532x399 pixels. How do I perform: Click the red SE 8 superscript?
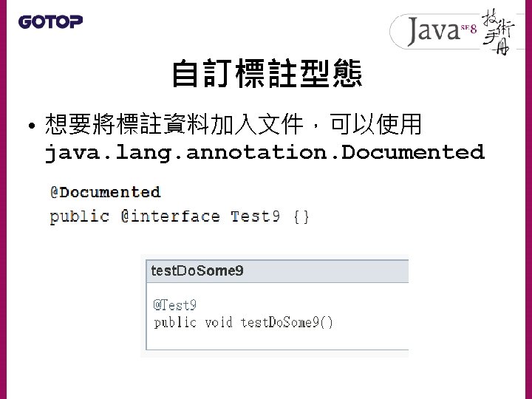click(x=467, y=27)
